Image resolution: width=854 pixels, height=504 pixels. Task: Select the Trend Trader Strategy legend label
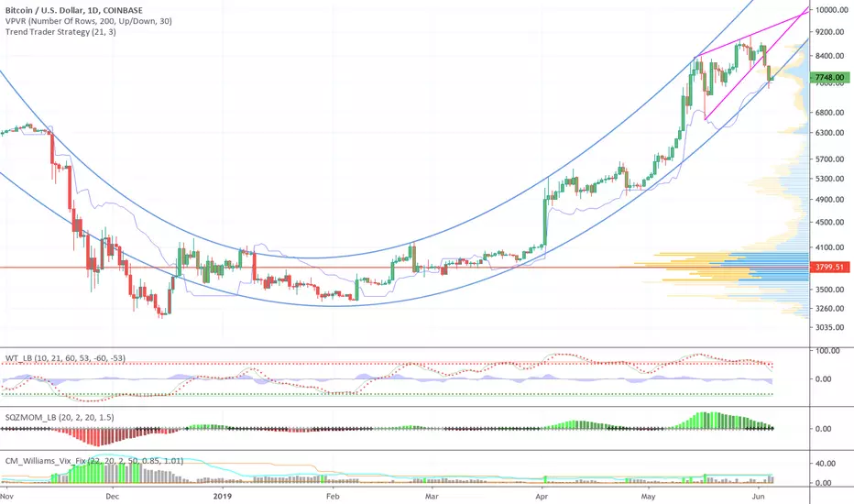pyautogui.click(x=60, y=32)
